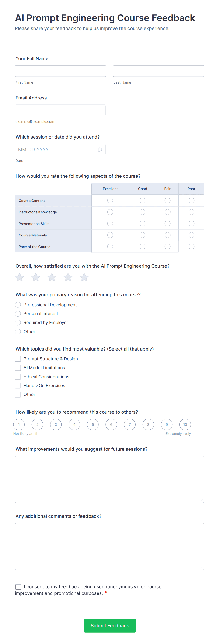
Task: Select Personal Interest option
Action: 17,313
